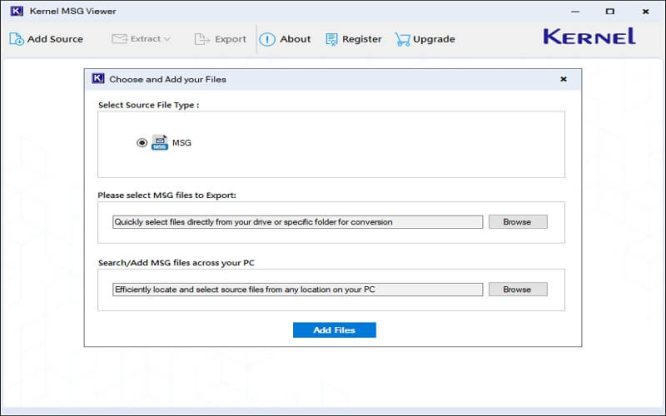Click 'Please select MSG files to Export:' label
This screenshot has height=416, width=666.
167,195
